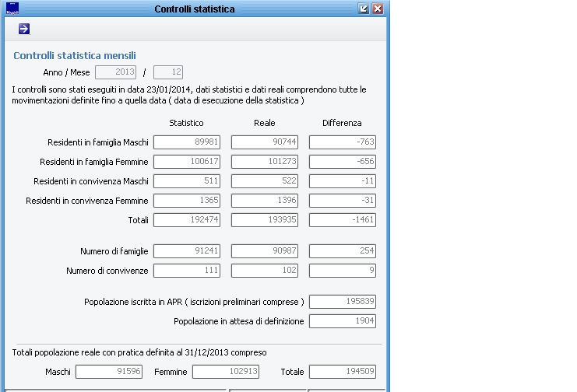577x392 pixels.
Task: Click Statistico field showing 1365
Action: coord(187,201)
